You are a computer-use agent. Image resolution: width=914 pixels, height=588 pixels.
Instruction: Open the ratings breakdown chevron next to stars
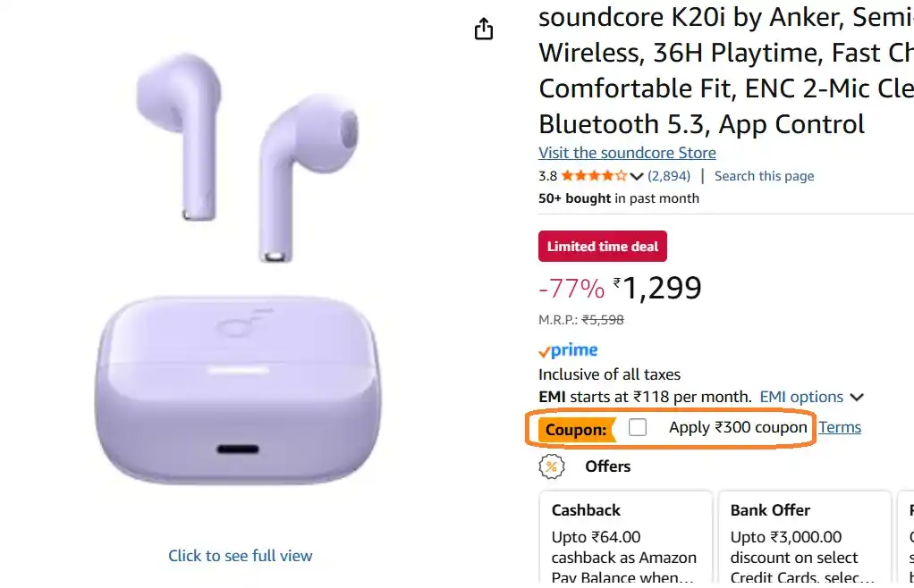[x=636, y=176]
